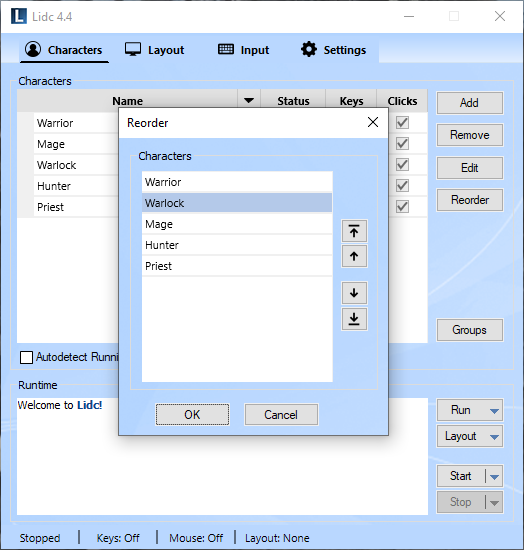This screenshot has width=524, height=550.
Task: Move selected character up one position
Action: pos(354,256)
